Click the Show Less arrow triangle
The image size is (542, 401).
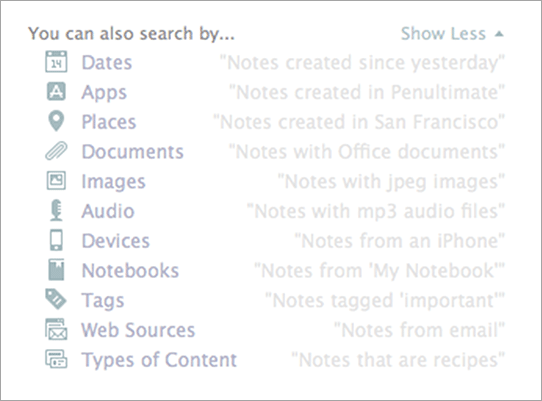[499, 34]
